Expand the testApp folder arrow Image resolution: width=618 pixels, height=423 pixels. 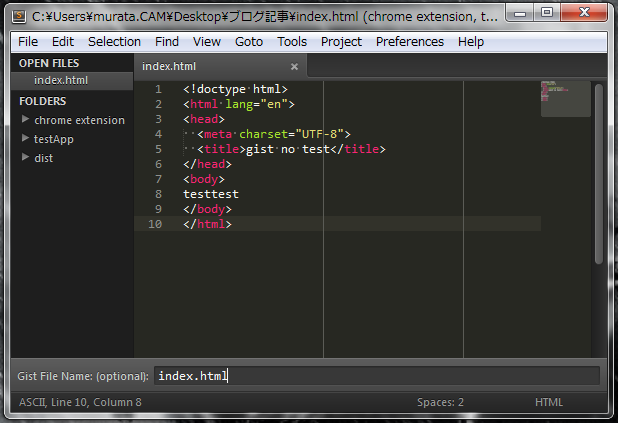pyautogui.click(x=25, y=138)
